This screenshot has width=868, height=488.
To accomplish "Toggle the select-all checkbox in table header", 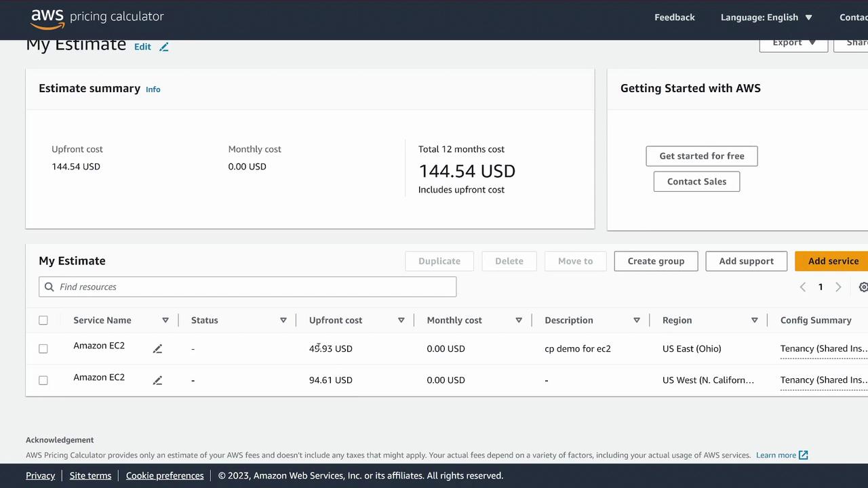I will 43,320.
